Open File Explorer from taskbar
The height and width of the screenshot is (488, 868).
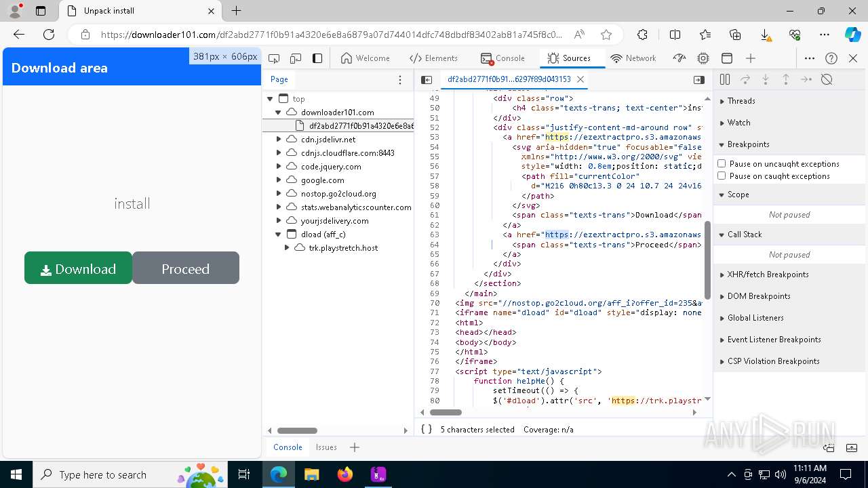311,474
